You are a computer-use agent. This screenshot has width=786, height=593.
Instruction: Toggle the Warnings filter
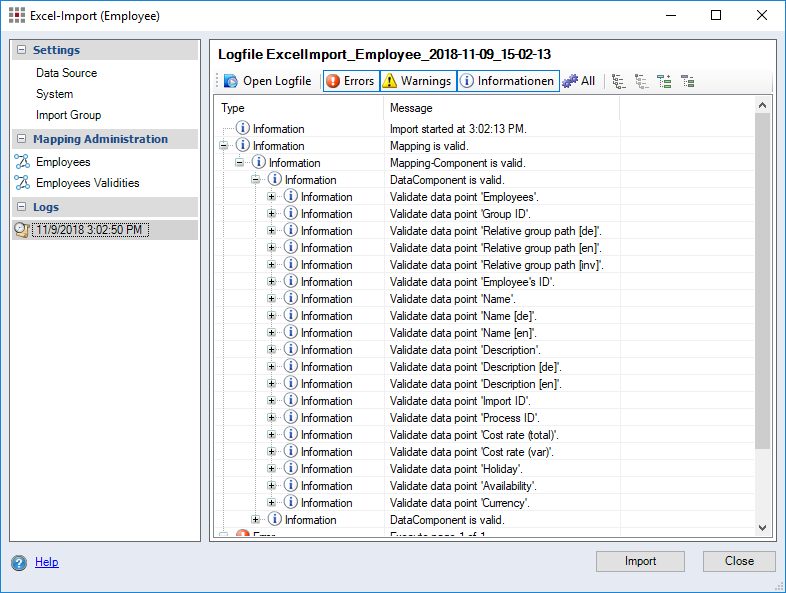417,81
